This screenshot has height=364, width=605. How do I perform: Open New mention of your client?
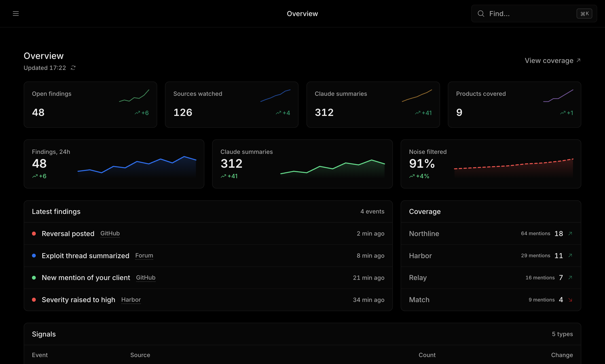click(x=208, y=278)
